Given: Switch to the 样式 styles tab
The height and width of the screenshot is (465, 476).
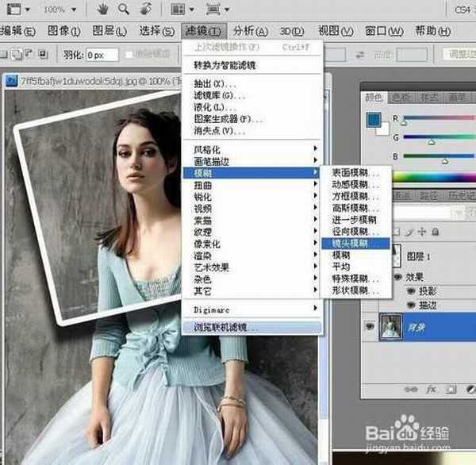Looking at the screenshot, I should coord(430,98).
